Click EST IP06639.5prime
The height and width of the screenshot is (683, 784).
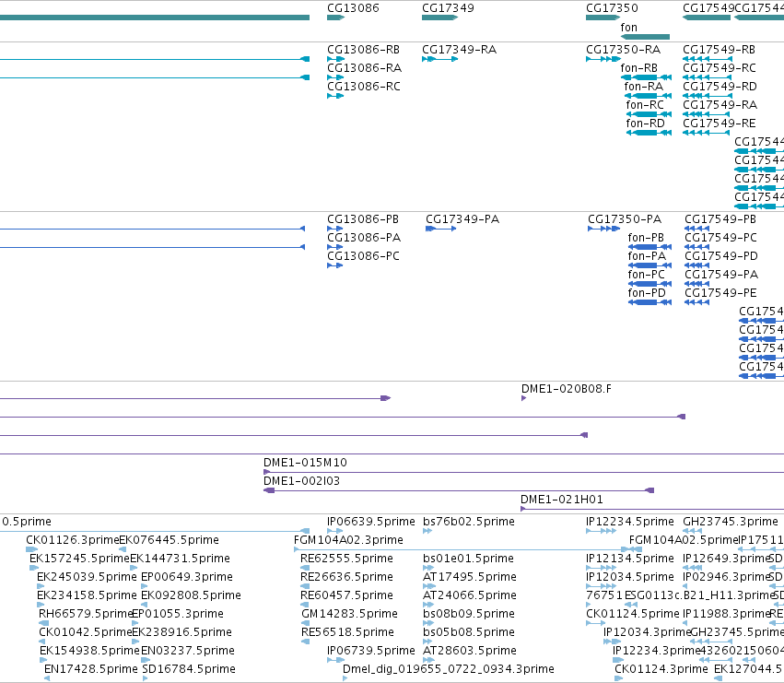pyautogui.click(x=371, y=522)
